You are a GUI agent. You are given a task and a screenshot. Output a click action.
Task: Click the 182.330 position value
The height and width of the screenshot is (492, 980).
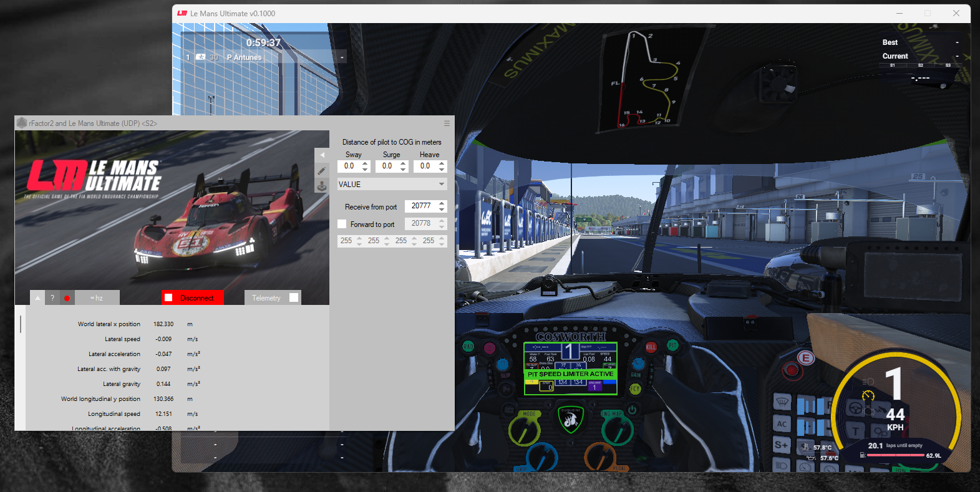click(x=163, y=324)
